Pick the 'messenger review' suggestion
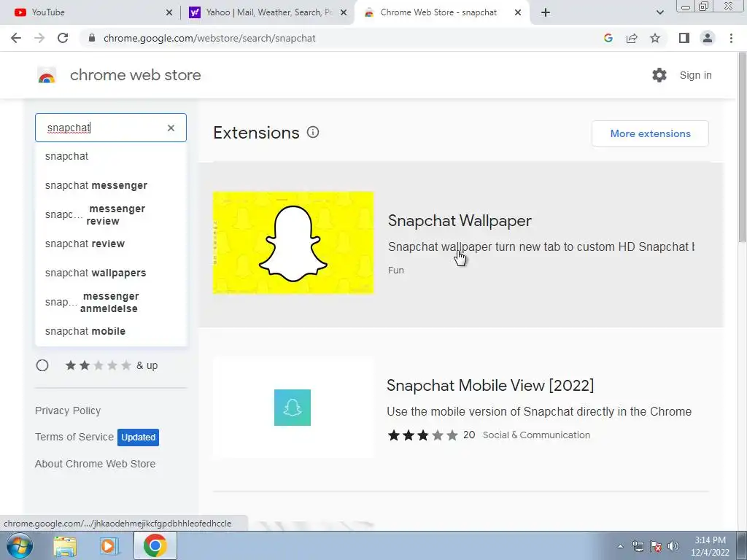This screenshot has width=747, height=560. tap(111, 215)
